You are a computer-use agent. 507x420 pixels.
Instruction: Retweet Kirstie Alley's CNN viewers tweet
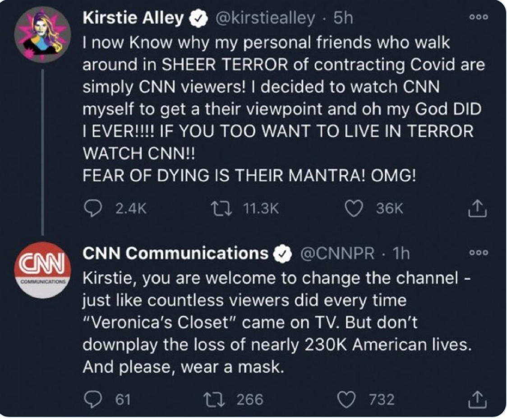click(x=221, y=208)
